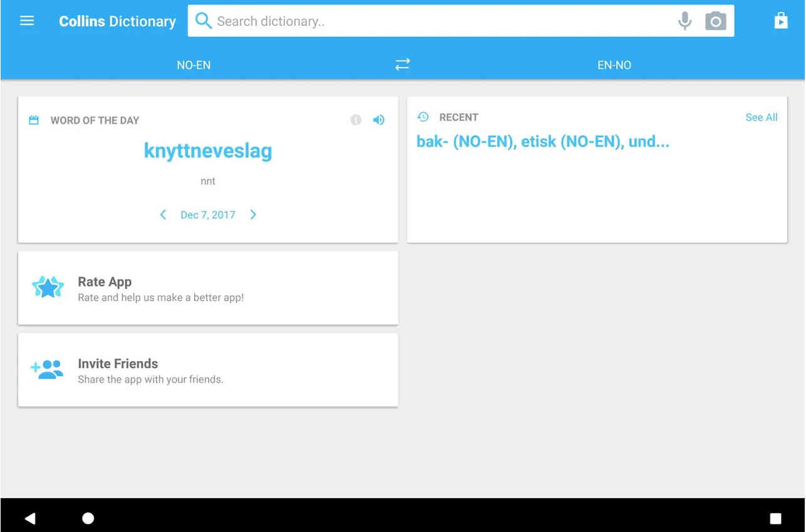This screenshot has height=532, width=806.
Task: Open the shop bag icon
Action: click(x=781, y=21)
